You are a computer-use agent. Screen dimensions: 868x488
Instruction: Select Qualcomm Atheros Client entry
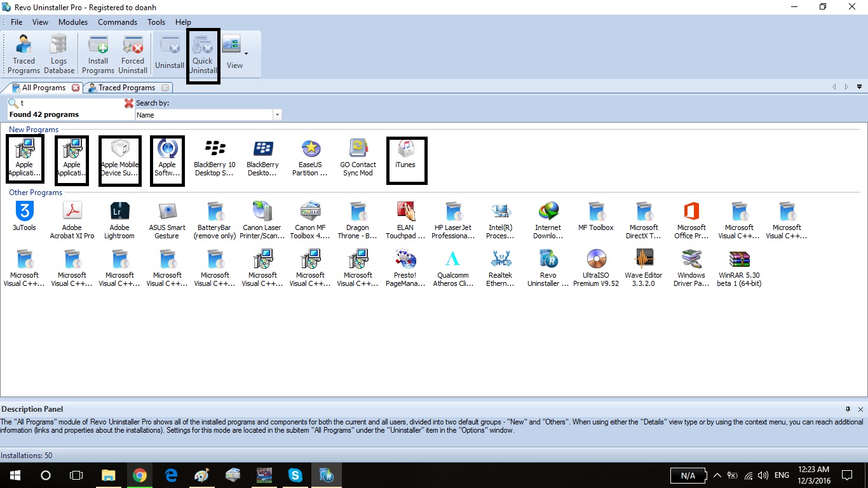(453, 268)
